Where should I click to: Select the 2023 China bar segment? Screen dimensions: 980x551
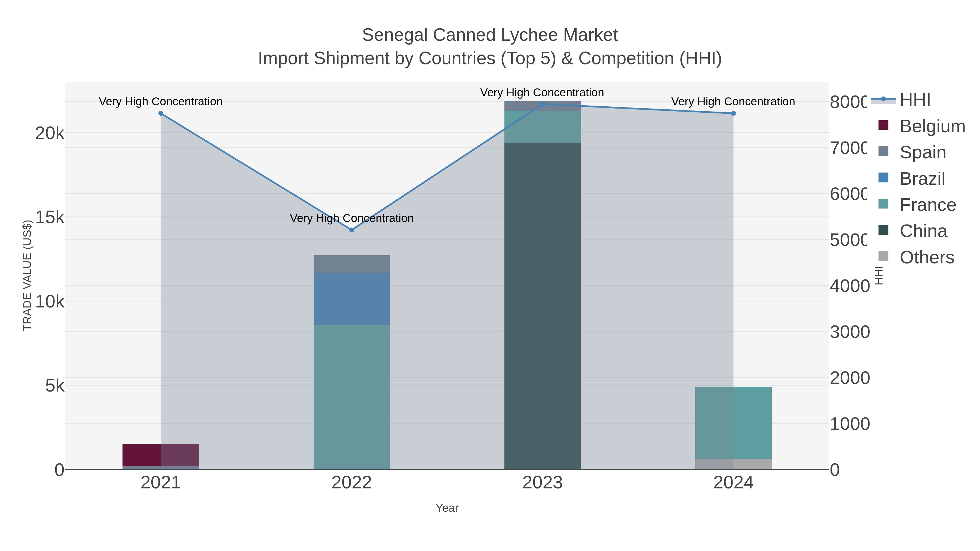[x=543, y=306]
